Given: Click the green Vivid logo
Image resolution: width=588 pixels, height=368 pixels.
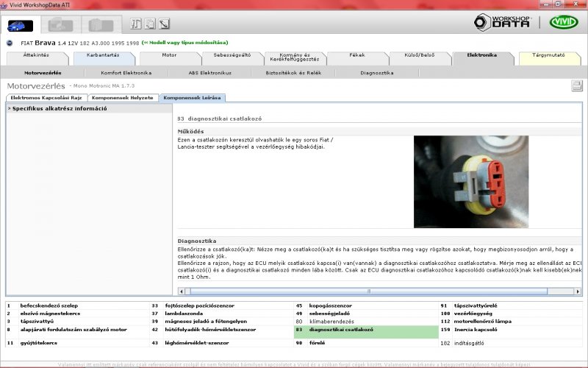Looking at the screenshot, I should click(564, 22).
